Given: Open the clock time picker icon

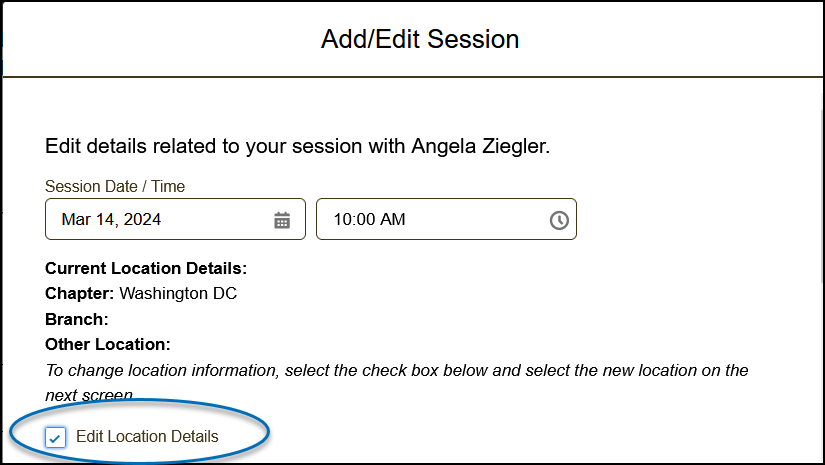Looking at the screenshot, I should pos(559,220).
